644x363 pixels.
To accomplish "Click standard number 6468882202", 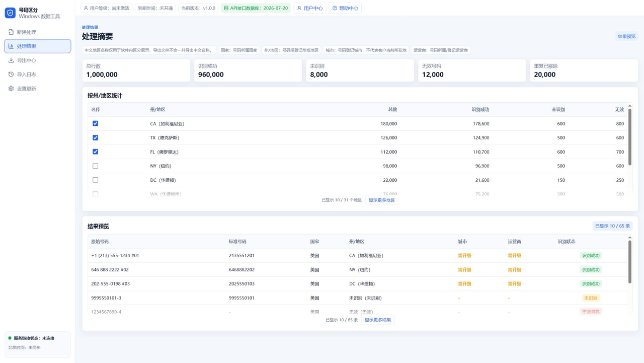I will (242, 270).
